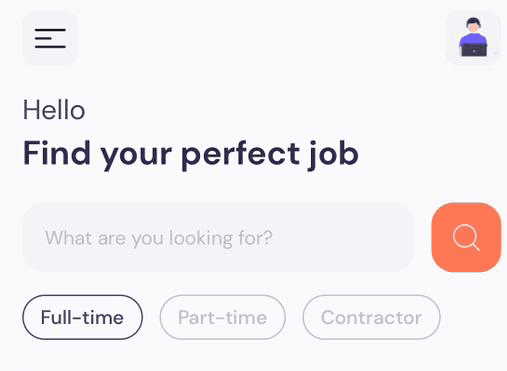Click the three-line menu button
Image resolution: width=507 pixels, height=371 pixels.
[x=50, y=38]
